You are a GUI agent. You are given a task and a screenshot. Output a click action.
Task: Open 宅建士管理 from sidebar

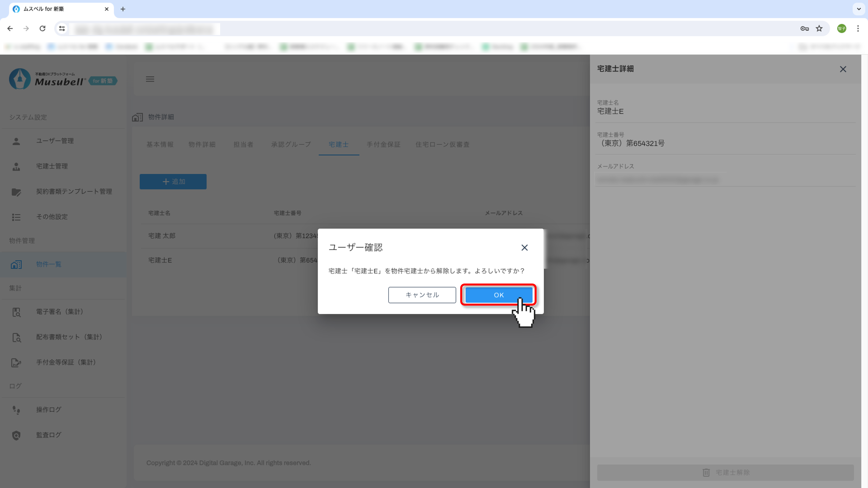pos(52,166)
